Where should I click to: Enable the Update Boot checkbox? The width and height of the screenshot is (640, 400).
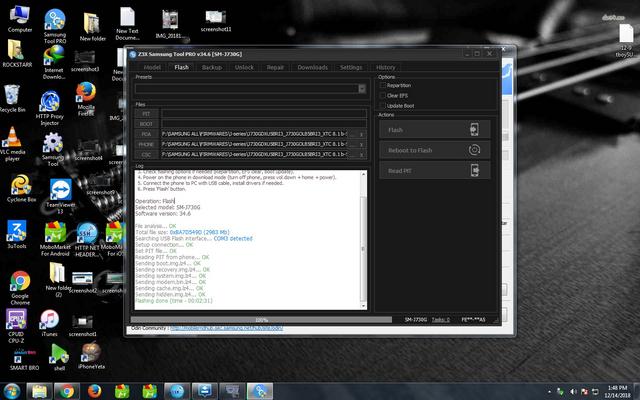coord(383,106)
